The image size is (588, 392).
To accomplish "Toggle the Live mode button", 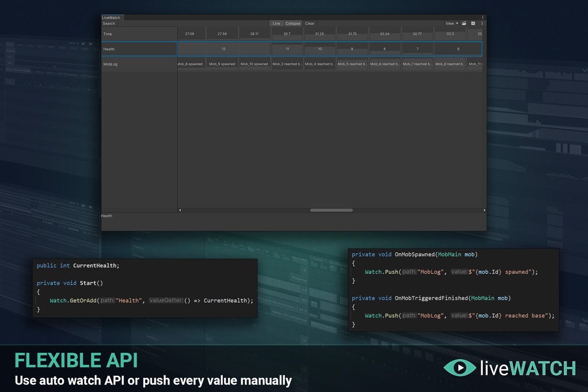I will 276,24.
